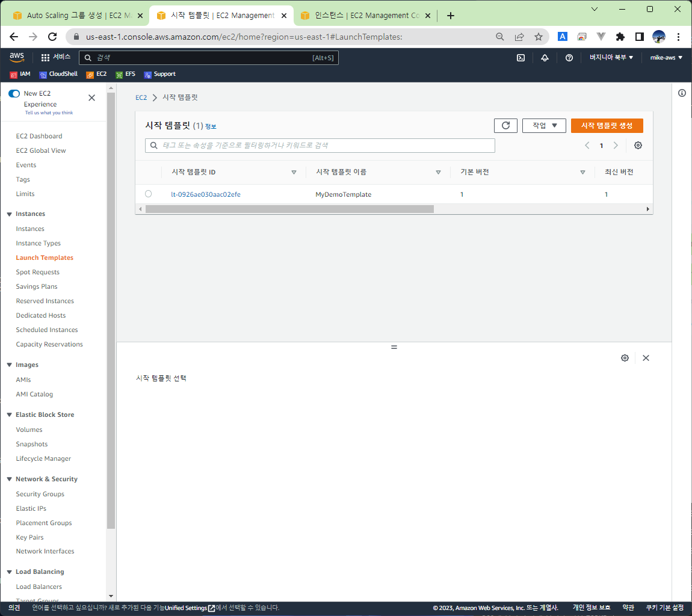Open the help question mark menu
This screenshot has width=692, height=616.
tap(569, 58)
